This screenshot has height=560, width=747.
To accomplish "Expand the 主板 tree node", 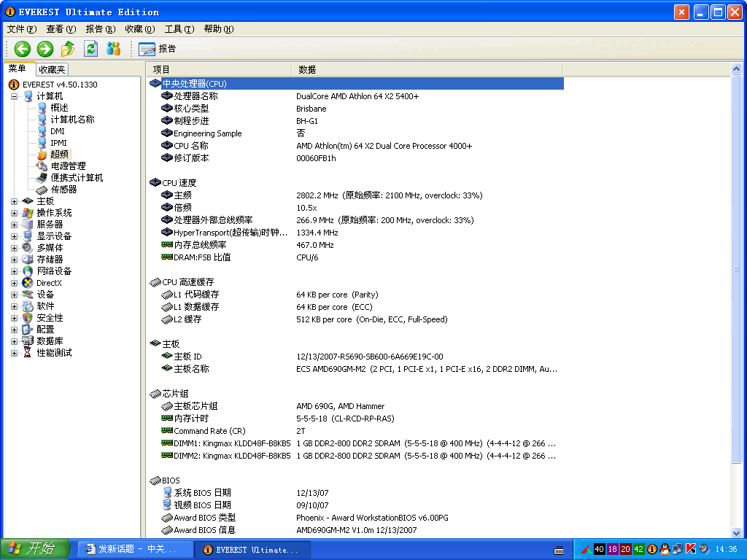I will (x=15, y=201).
